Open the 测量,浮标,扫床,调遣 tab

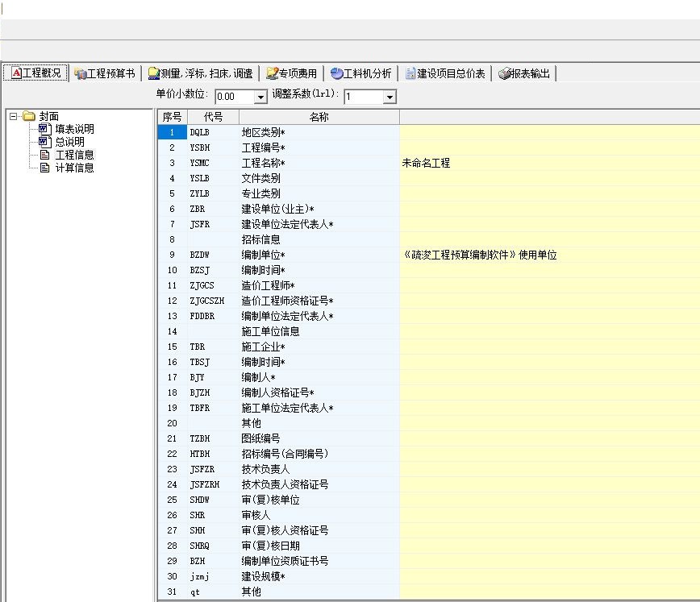[x=201, y=73]
